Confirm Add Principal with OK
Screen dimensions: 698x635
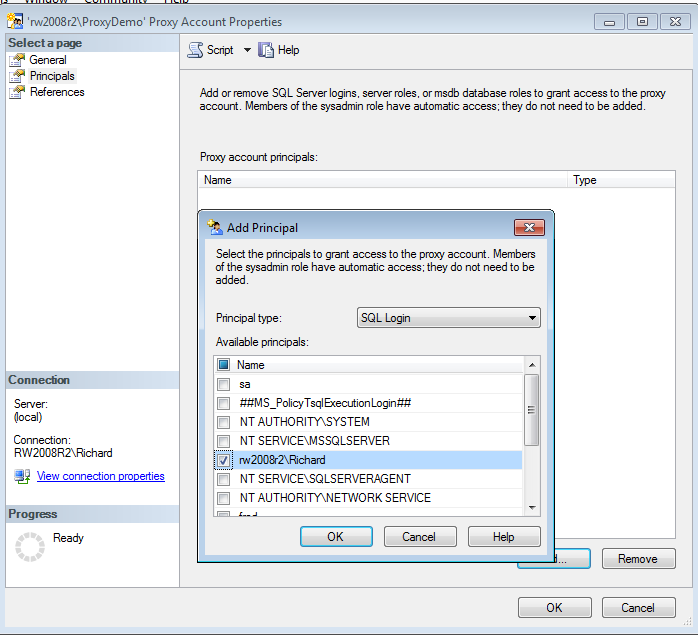(x=336, y=537)
